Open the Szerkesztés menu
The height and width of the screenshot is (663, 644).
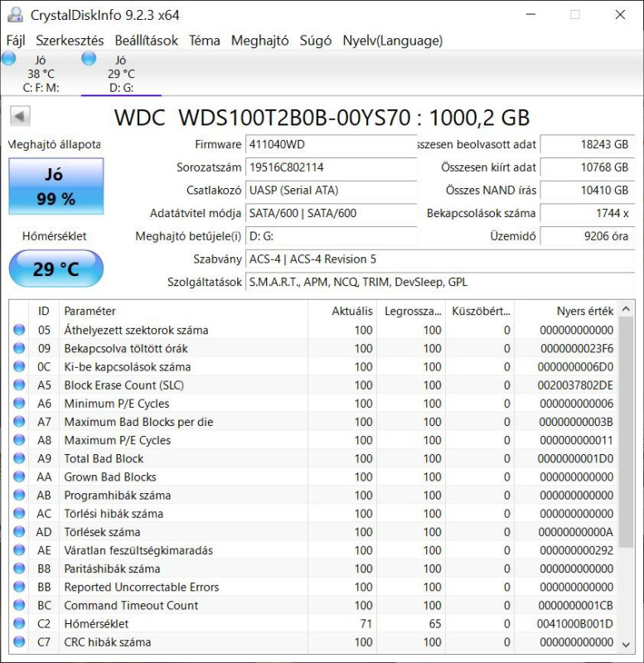point(70,41)
